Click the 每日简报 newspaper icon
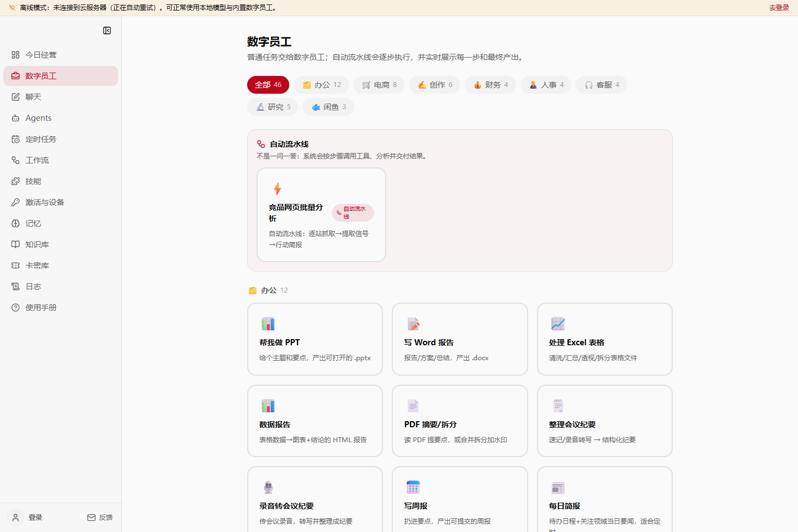This screenshot has width=798, height=532. (558, 487)
